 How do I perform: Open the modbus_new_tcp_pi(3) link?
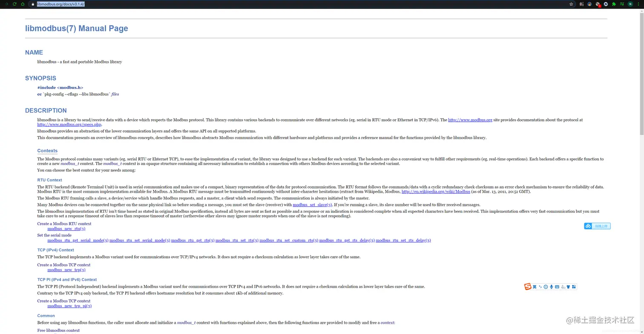click(69, 306)
